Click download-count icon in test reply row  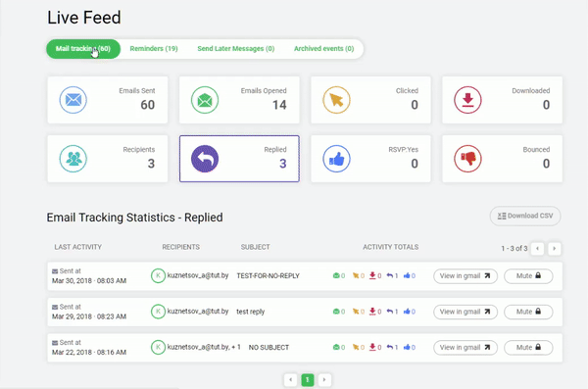click(372, 312)
